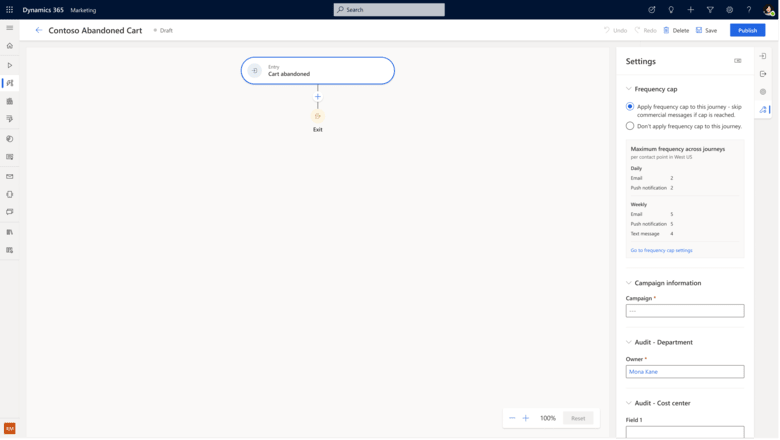Open the journey entry pane tab
Viewport: 780px width, 440px height.
pos(763,56)
